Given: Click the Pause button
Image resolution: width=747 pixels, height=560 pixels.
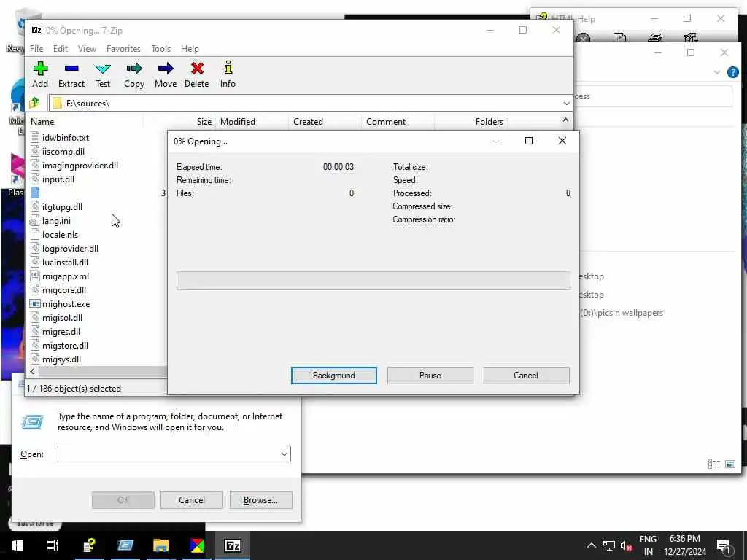Looking at the screenshot, I should (x=430, y=376).
